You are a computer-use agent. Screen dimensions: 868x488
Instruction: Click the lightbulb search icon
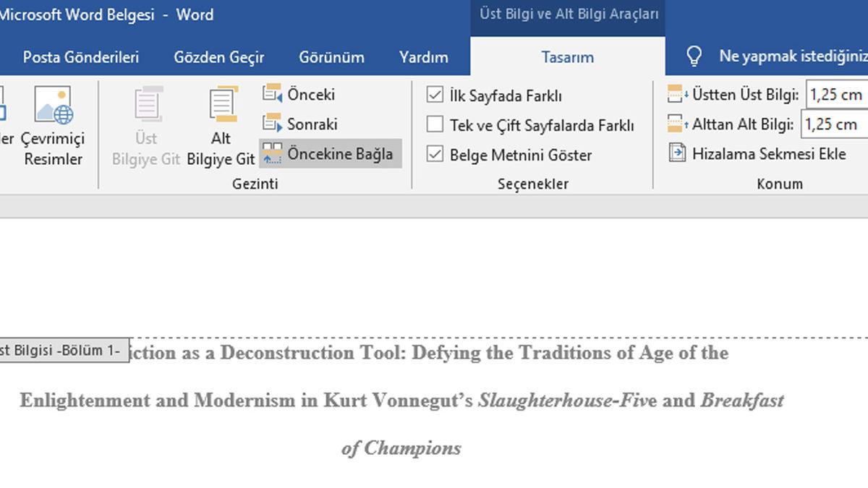694,56
